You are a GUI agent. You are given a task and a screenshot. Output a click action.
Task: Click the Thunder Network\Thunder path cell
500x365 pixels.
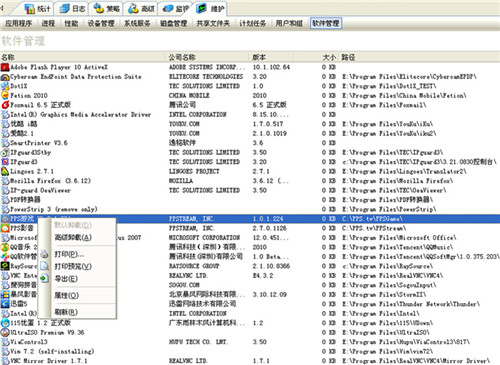pyautogui.click(x=411, y=304)
